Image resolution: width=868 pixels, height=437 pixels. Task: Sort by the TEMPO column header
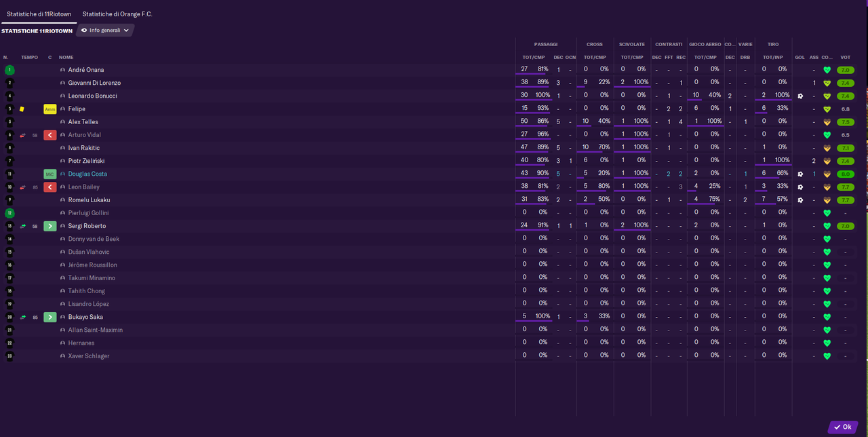pos(30,58)
